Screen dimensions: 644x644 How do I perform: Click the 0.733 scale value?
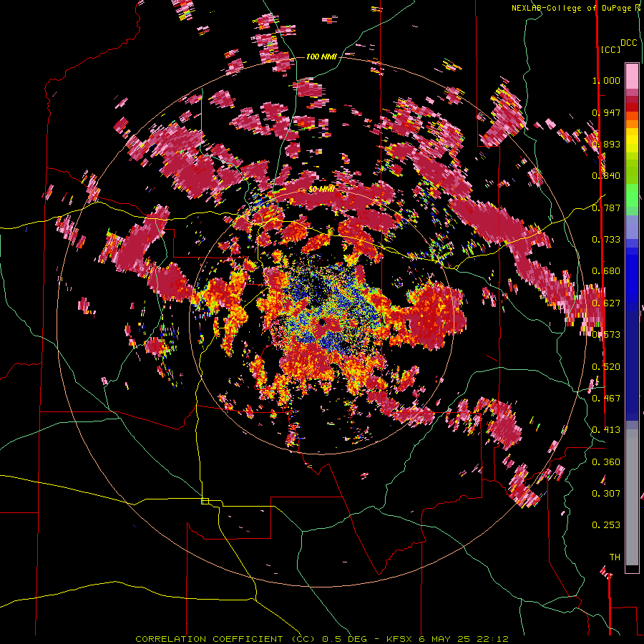click(606, 240)
